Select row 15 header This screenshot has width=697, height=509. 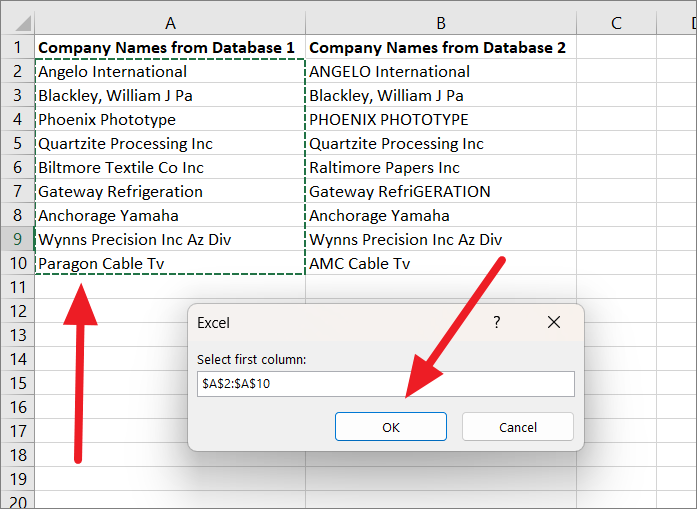18,383
